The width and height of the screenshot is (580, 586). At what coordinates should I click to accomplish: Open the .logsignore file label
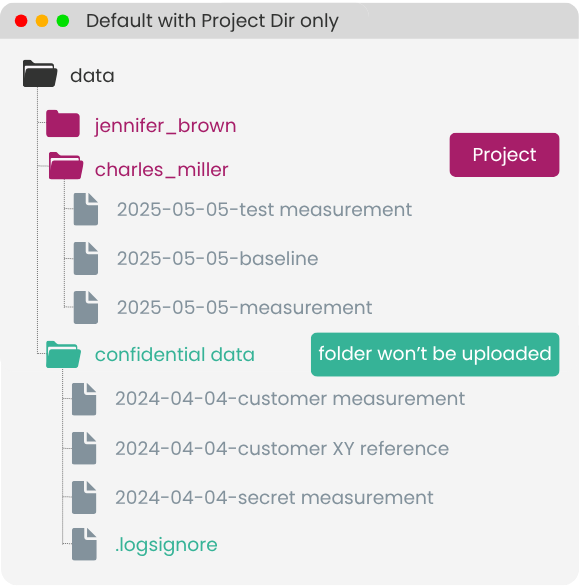point(166,545)
